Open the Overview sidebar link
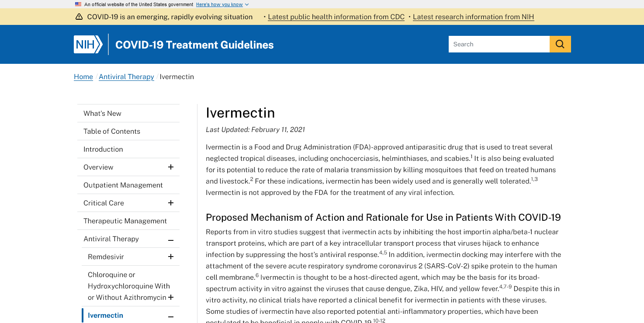The height and width of the screenshot is (323, 644). point(98,167)
